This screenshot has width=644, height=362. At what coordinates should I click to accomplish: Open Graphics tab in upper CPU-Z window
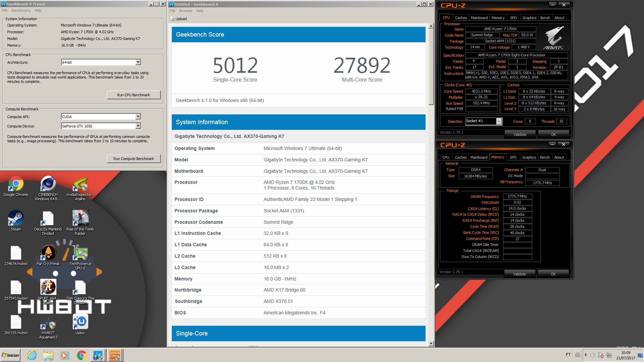(x=529, y=18)
